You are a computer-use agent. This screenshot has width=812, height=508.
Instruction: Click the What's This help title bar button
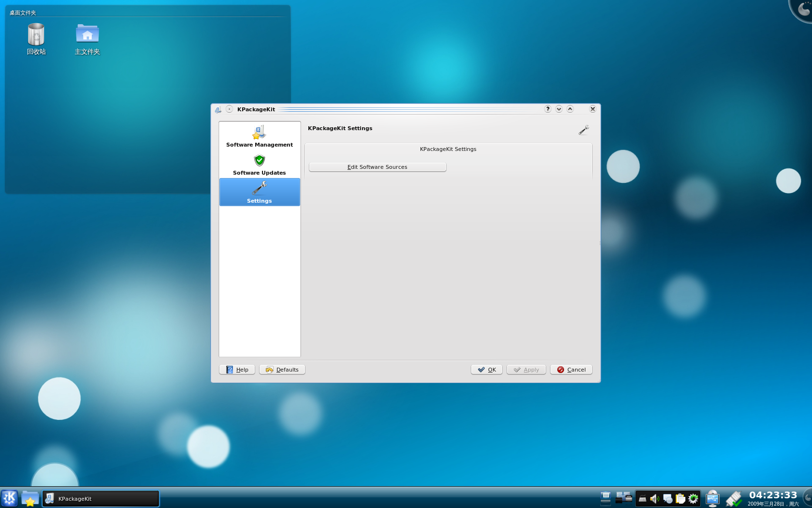point(548,109)
